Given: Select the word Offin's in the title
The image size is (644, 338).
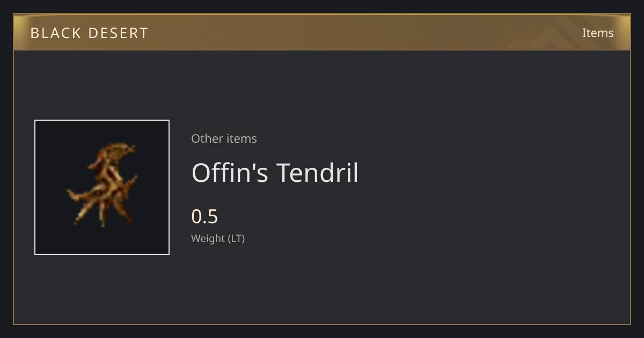Looking at the screenshot, I should (230, 173).
